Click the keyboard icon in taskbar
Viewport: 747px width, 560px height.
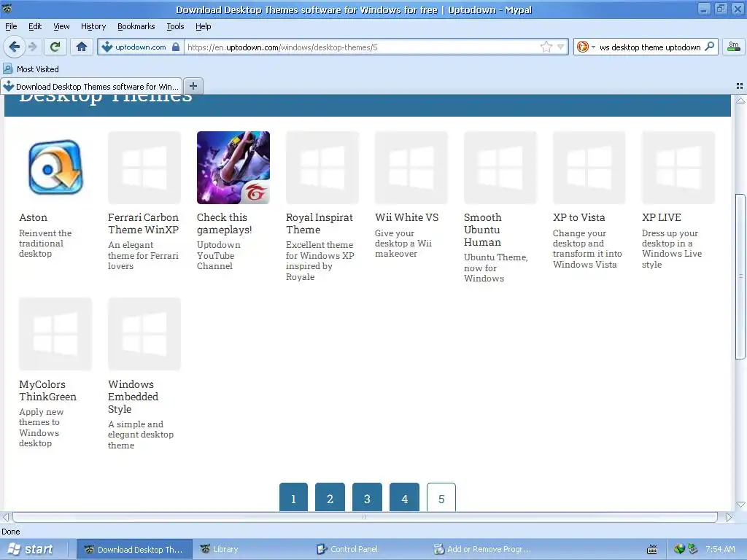652,550
